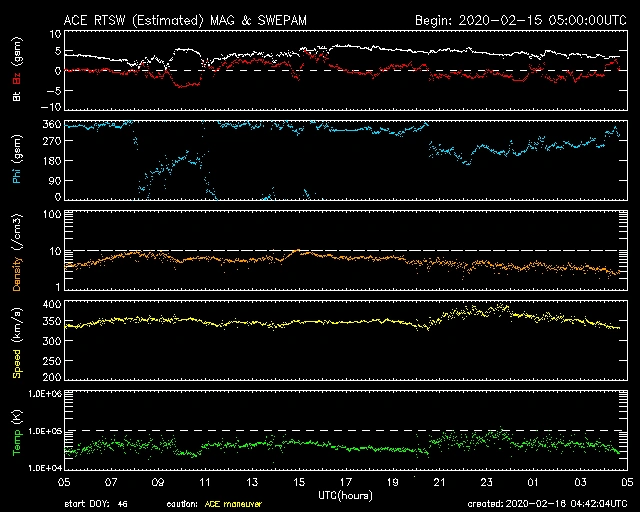Image resolution: width=640 pixels, height=512 pixels.
Task: Select the 1.0E+05 tick on the Temp axis
Action: (x=45, y=431)
